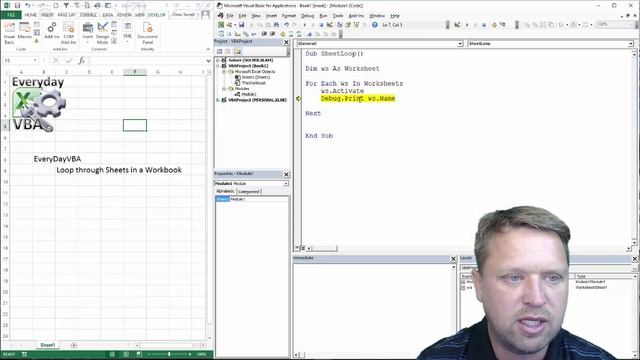Collapse the Modules folder node

224,89
